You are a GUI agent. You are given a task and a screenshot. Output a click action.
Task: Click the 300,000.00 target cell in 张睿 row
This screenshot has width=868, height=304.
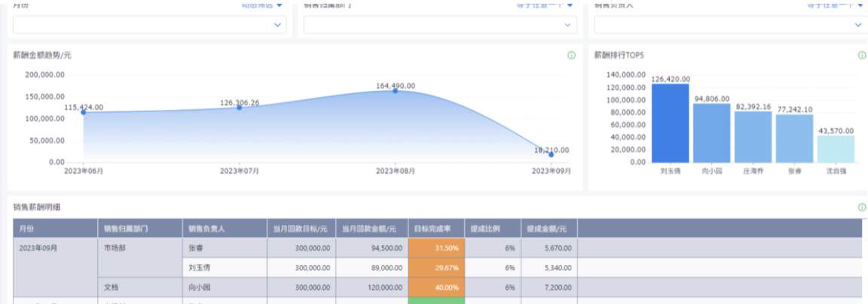pyautogui.click(x=301, y=248)
